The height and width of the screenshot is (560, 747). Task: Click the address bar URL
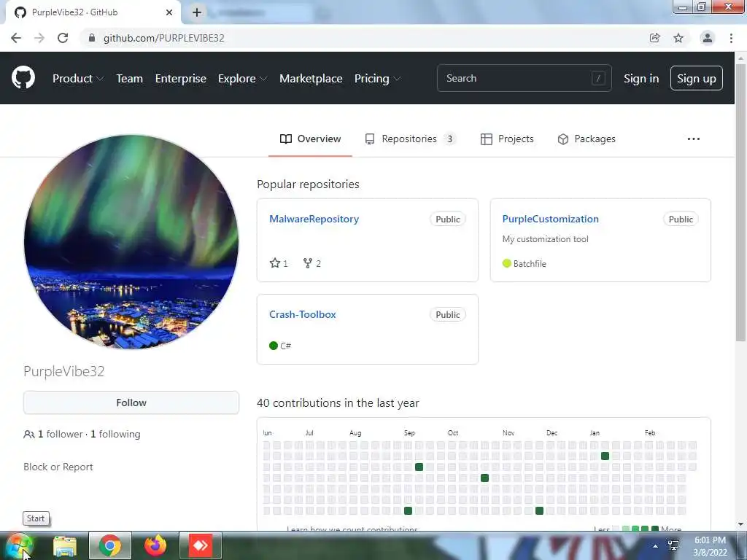pyautogui.click(x=164, y=38)
